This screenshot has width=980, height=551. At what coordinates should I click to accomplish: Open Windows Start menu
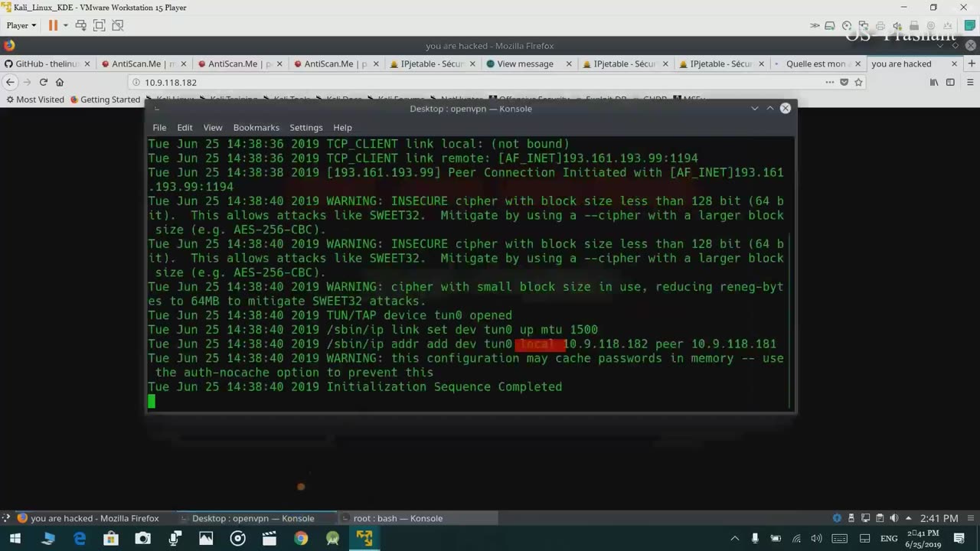15,539
